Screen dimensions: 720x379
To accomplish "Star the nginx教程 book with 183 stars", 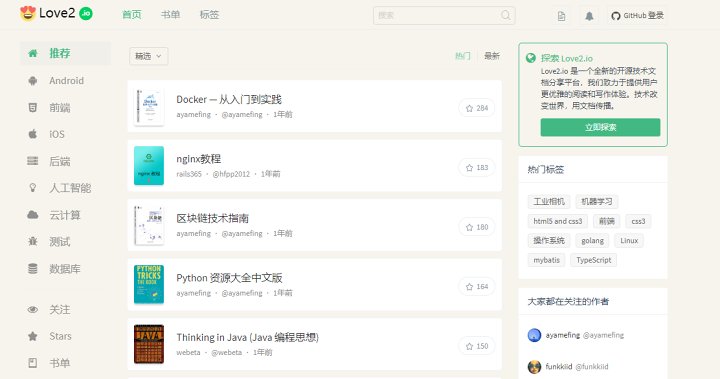I will [477, 168].
